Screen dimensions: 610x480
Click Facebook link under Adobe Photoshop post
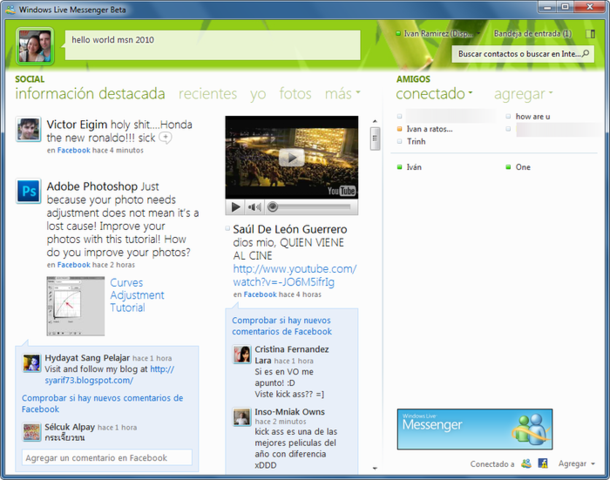tap(74, 265)
